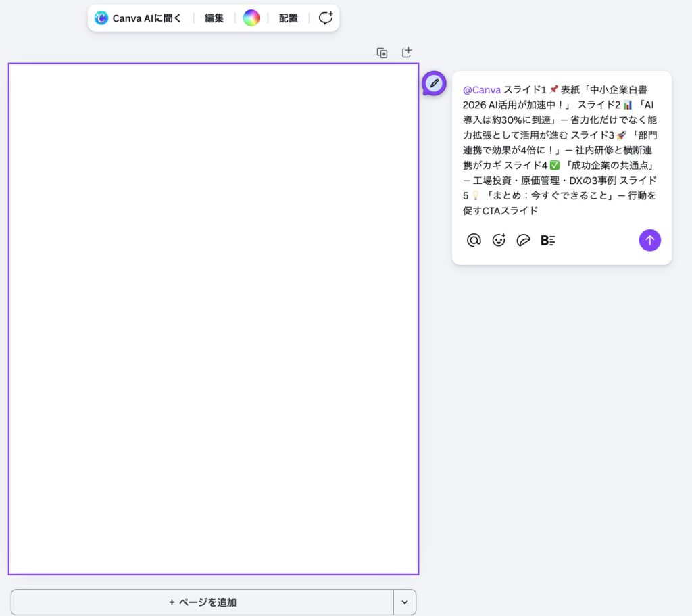This screenshot has height=616, width=692.
Task: Click the @ mention icon in the comment box
Action: pos(474,240)
